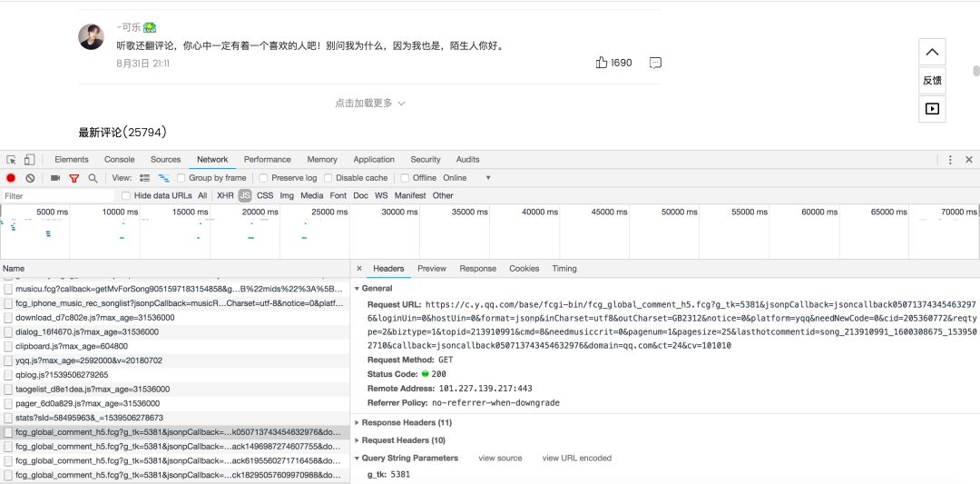Toggle the red filter funnel icon
980x484 pixels.
(73, 178)
